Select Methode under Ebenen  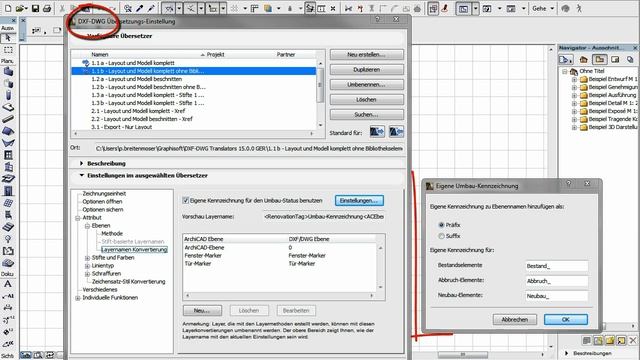coord(112,233)
